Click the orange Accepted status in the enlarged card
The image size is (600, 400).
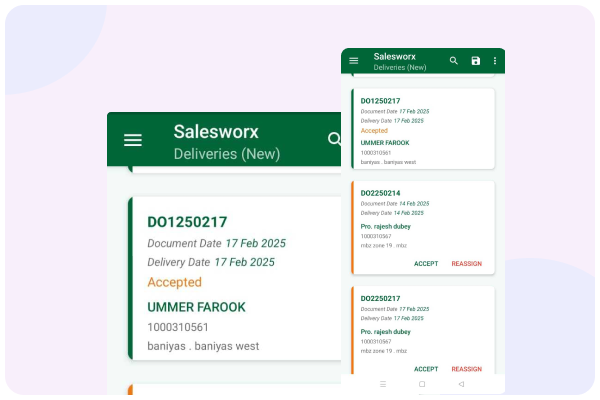click(174, 282)
